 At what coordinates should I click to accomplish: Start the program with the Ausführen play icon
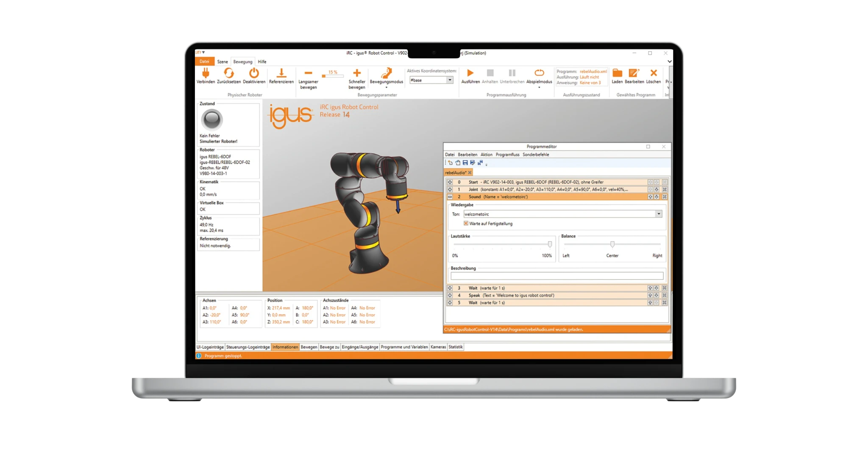(470, 73)
